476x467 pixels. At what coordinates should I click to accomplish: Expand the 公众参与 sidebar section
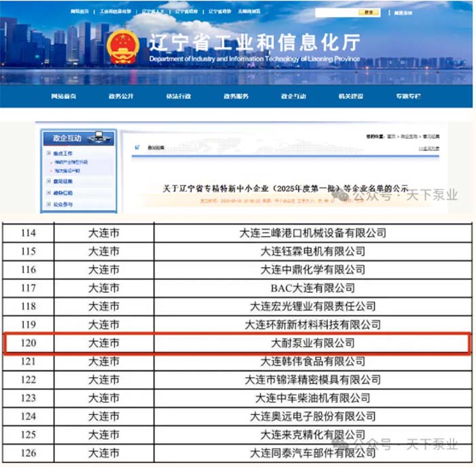click(x=48, y=204)
